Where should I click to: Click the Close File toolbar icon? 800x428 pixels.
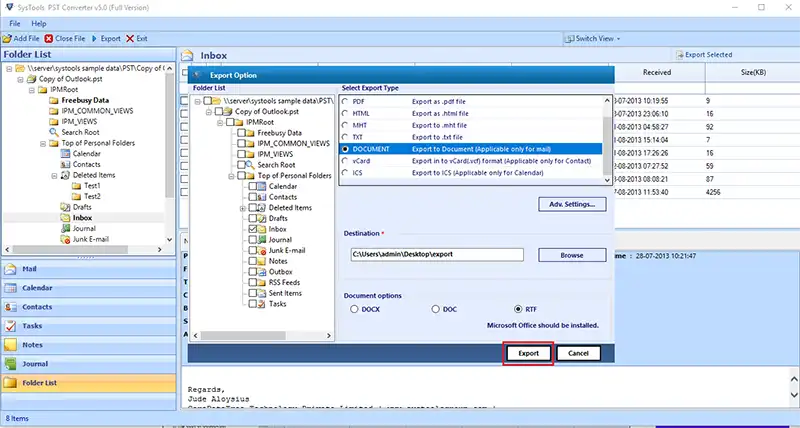[x=48, y=38]
